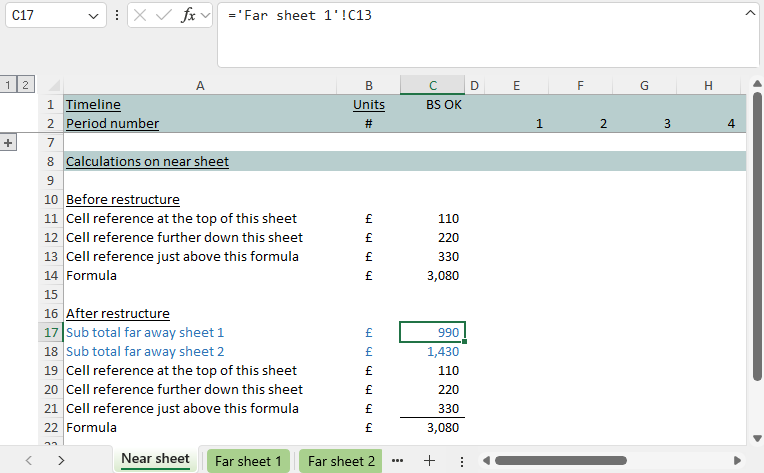764x473 pixels.
Task: Collapse the formula bar using chevron
Action: click(x=749, y=13)
